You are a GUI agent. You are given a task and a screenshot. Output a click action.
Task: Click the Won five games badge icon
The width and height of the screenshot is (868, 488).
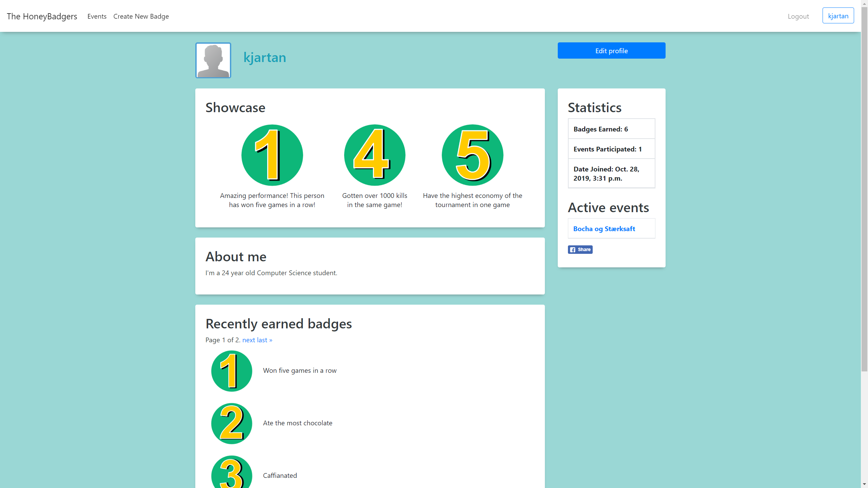coord(232,371)
